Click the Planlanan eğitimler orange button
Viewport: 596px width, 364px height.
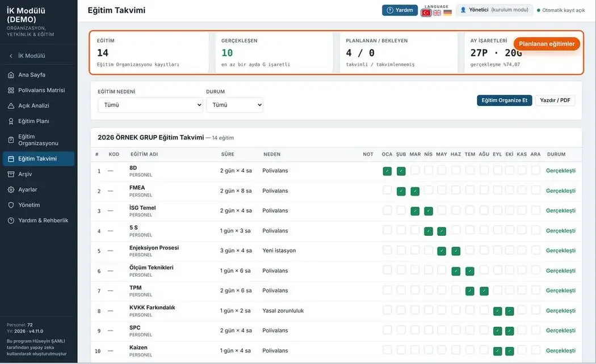point(547,44)
